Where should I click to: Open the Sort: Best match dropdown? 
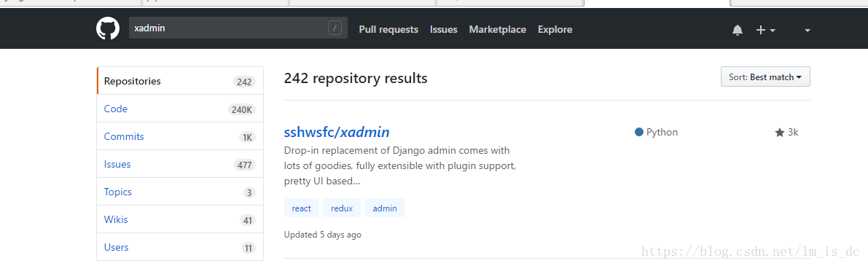765,77
